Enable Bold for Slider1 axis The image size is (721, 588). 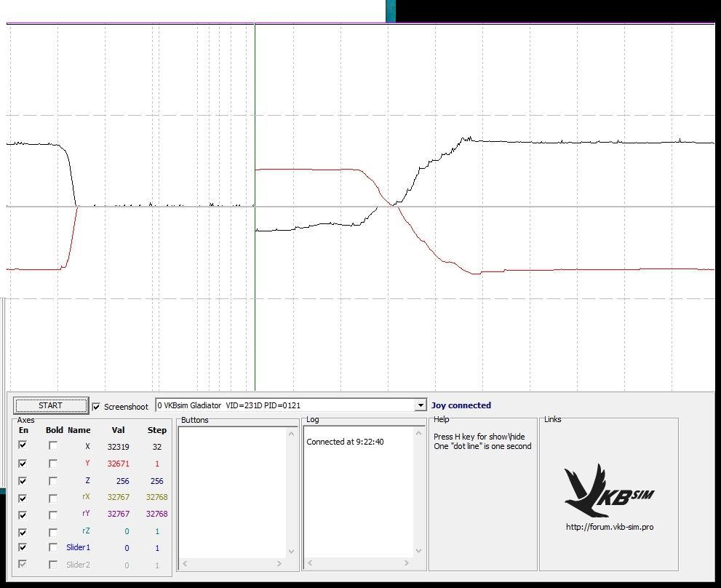click(53, 548)
